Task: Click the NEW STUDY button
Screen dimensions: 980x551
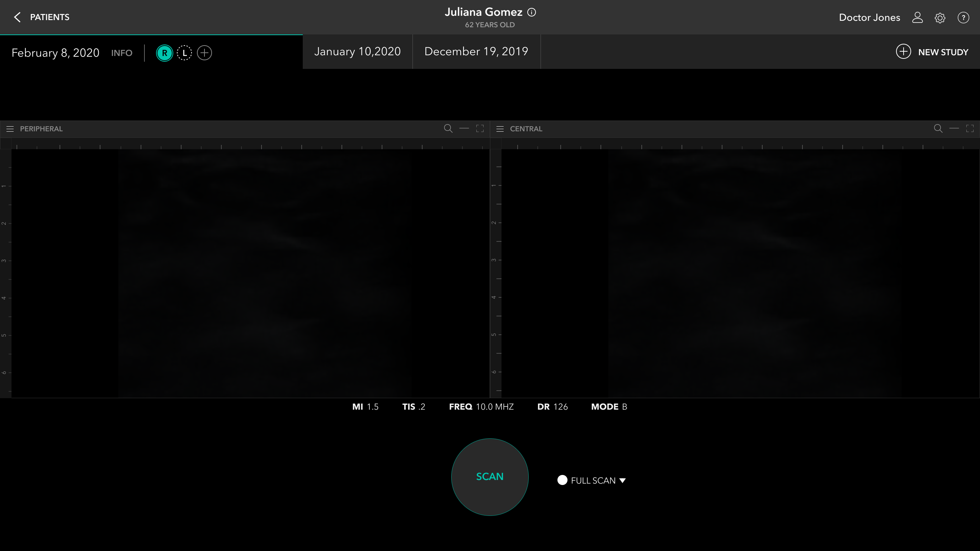Action: point(932,52)
